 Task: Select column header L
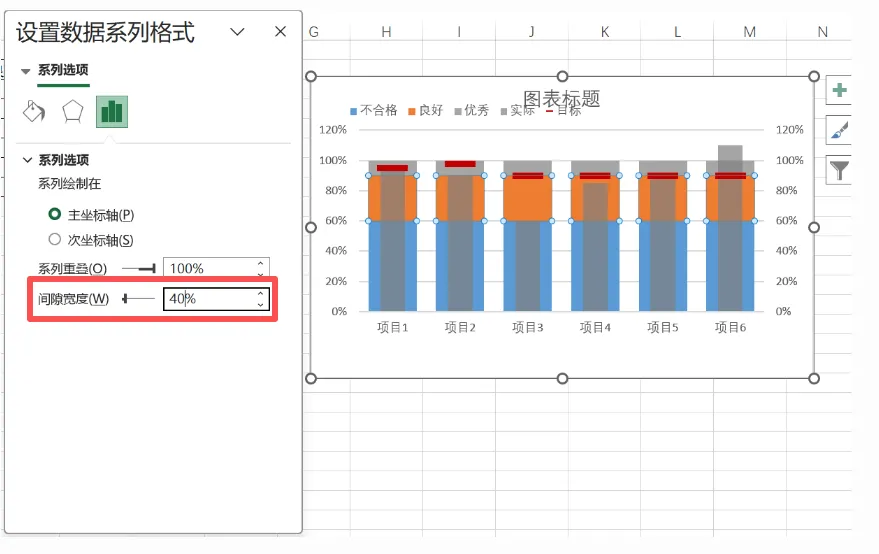coord(677,32)
